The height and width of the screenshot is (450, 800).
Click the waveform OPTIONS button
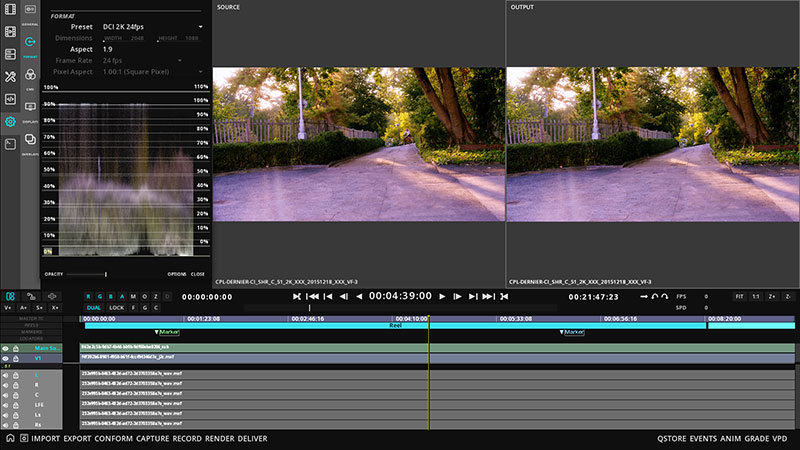point(177,274)
